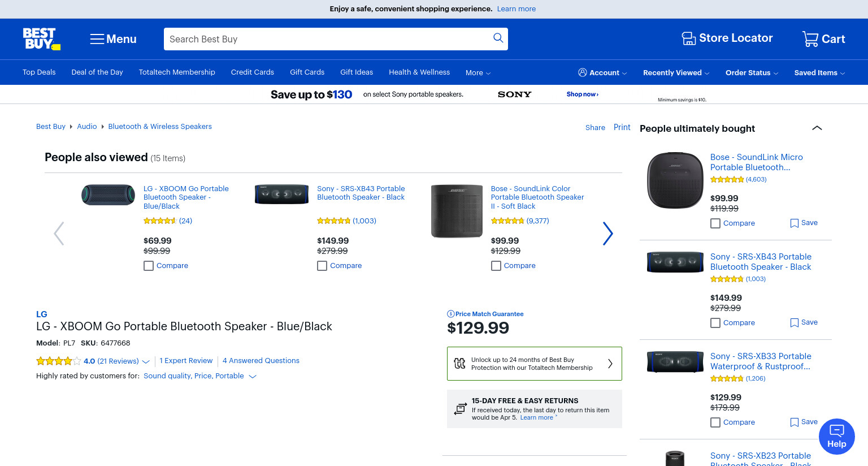This screenshot has height=466, width=868.
Task: Click the SONY brand logo banner
Action: [x=514, y=94]
